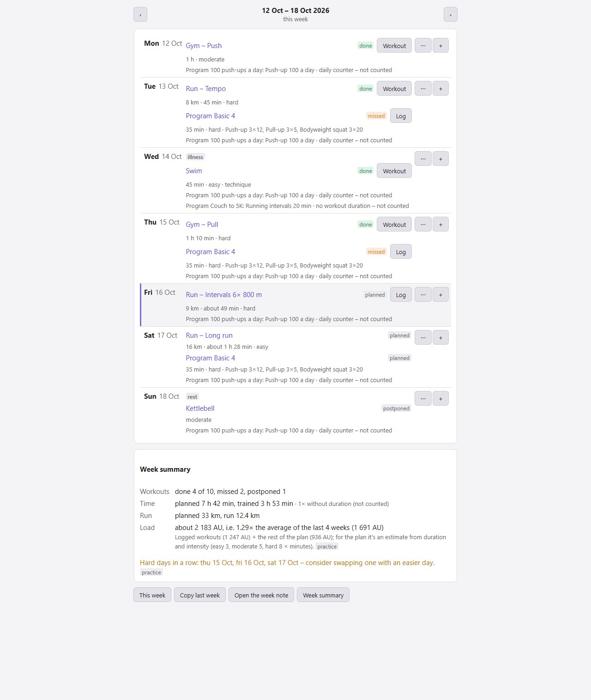Viewport: 591px width, 700px height.
Task: Open the Run – Long run link
Action: 209,335
